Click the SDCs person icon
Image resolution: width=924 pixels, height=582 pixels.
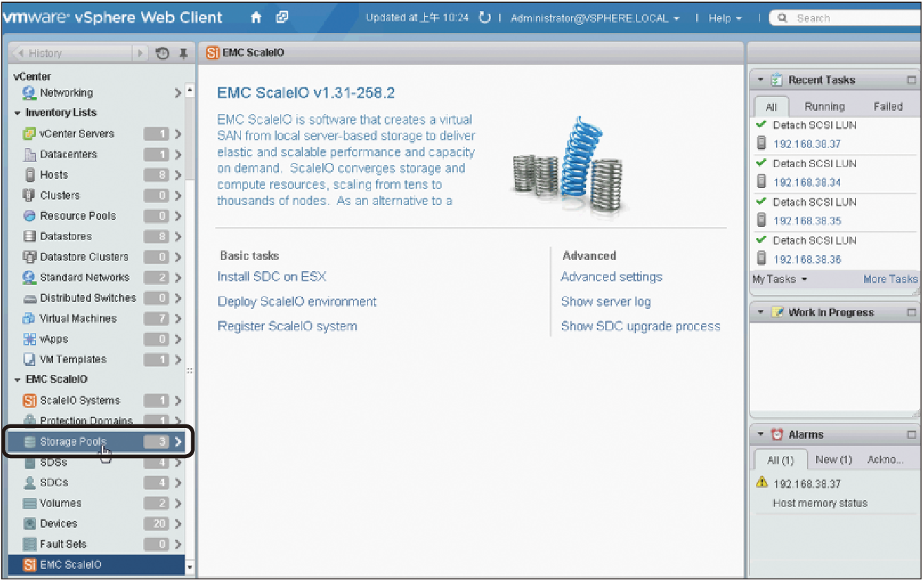[x=30, y=483]
